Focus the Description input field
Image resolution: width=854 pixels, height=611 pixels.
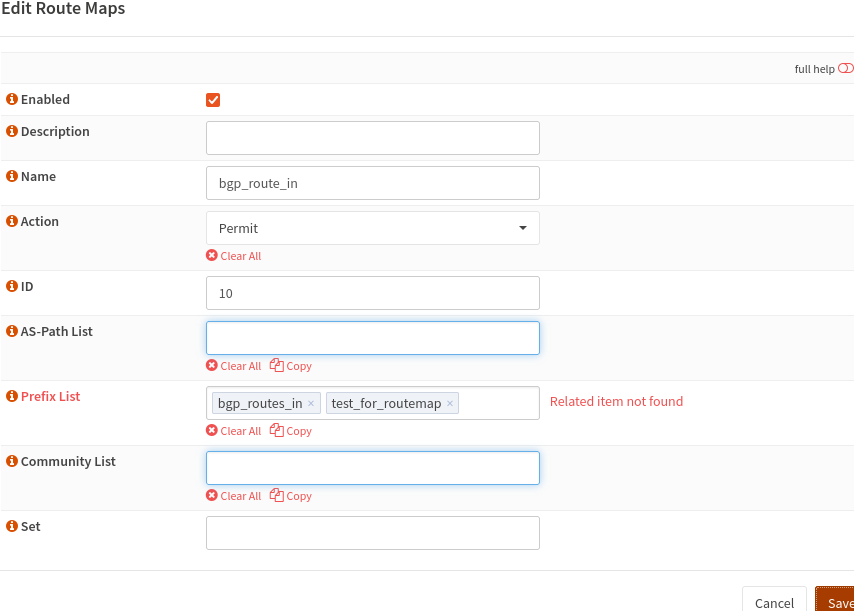point(373,138)
